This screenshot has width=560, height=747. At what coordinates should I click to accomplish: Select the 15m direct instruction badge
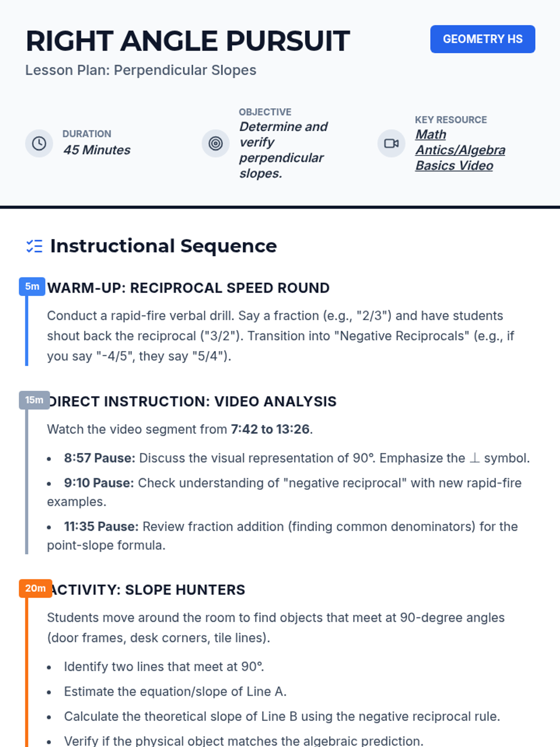pyautogui.click(x=34, y=400)
